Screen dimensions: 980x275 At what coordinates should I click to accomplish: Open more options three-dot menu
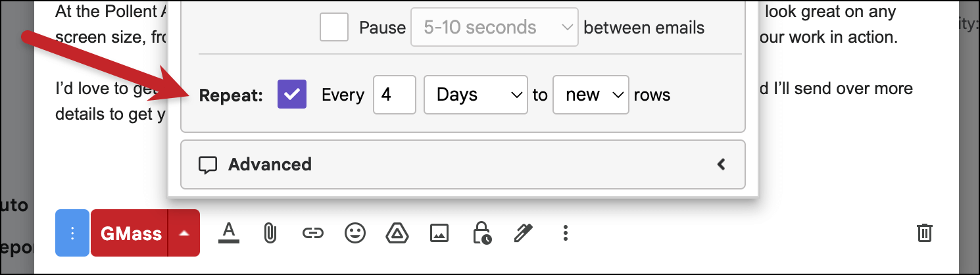[x=566, y=233]
